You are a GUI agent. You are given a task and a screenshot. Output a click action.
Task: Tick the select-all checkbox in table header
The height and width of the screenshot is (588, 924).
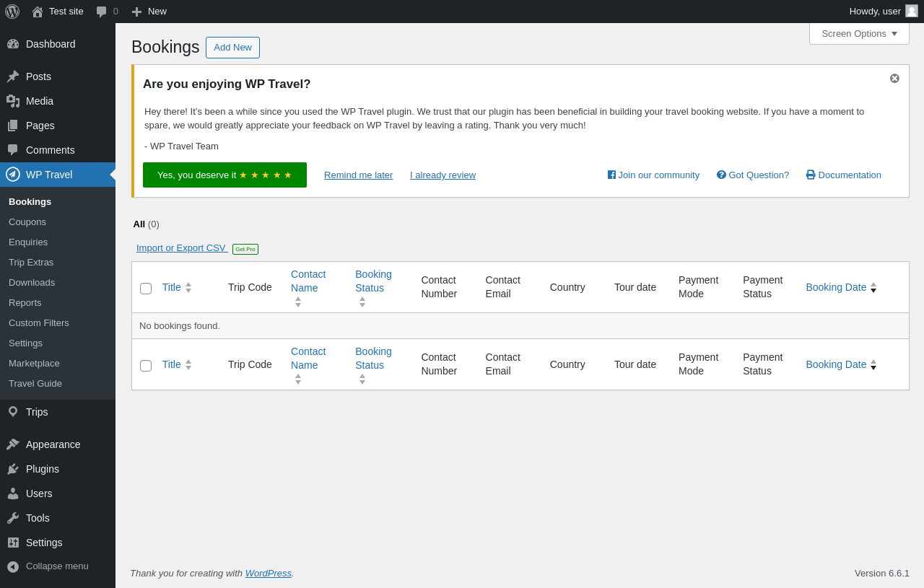tap(146, 289)
